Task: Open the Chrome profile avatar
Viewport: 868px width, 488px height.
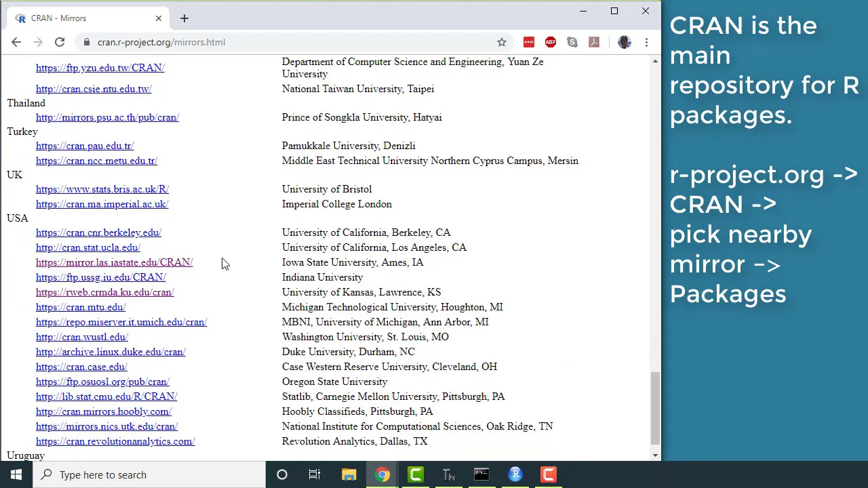Action: (x=625, y=42)
